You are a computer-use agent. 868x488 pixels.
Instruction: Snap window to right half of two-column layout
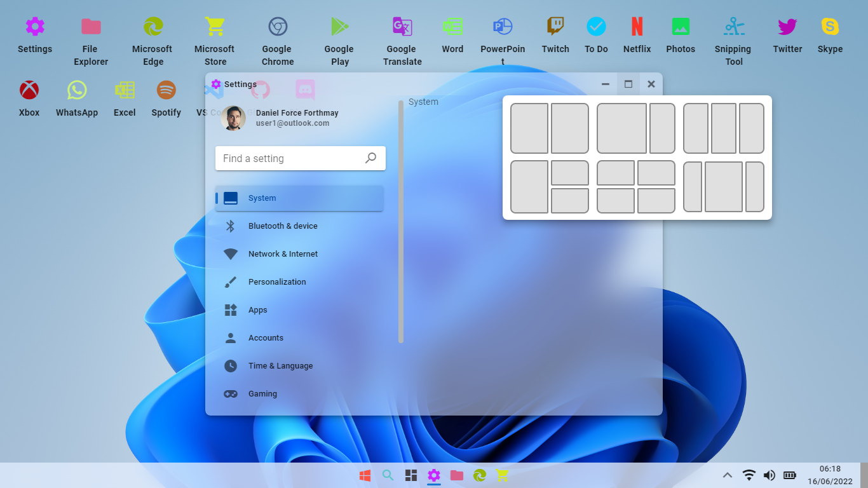(570, 128)
